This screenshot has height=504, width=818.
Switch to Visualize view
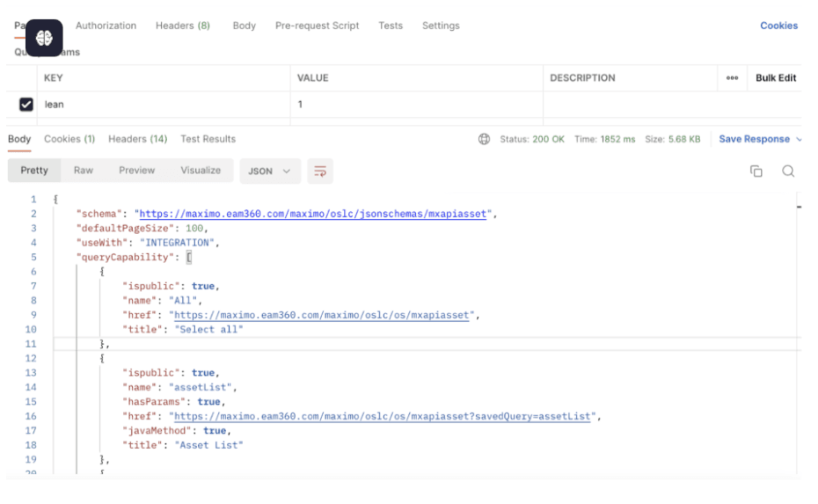[x=201, y=171]
